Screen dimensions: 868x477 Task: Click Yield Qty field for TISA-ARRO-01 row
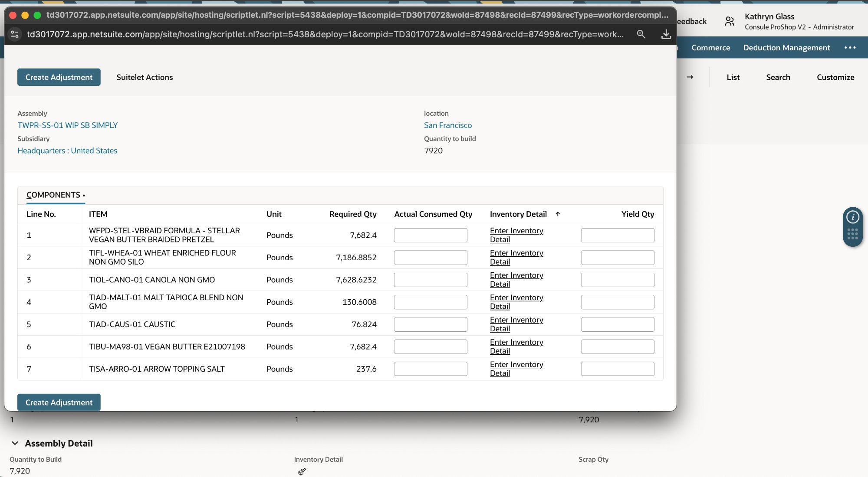[x=617, y=369]
